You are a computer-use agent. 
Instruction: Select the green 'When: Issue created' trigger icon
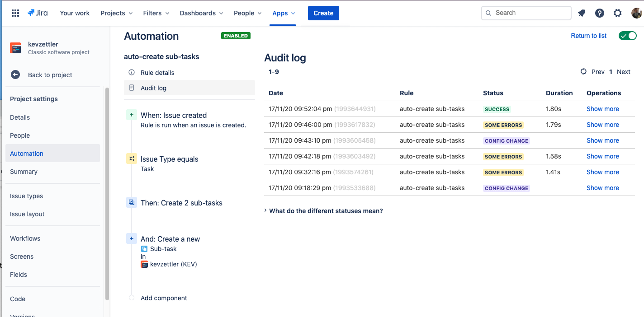131,115
